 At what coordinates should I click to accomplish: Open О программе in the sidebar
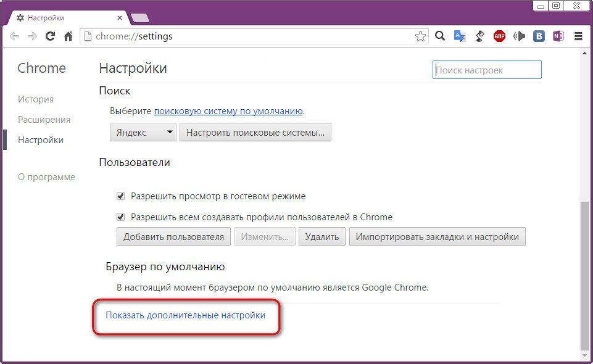click(46, 177)
